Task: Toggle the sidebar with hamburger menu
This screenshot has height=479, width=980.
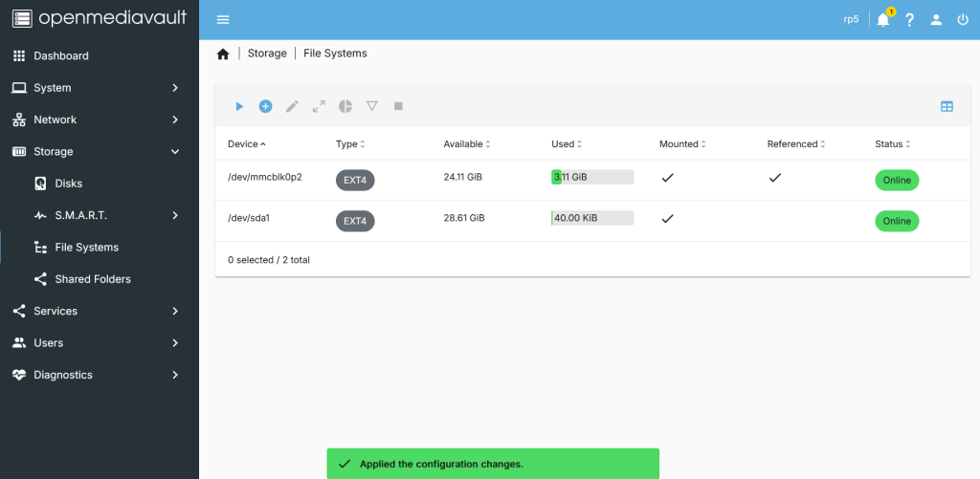Action: 223,19
